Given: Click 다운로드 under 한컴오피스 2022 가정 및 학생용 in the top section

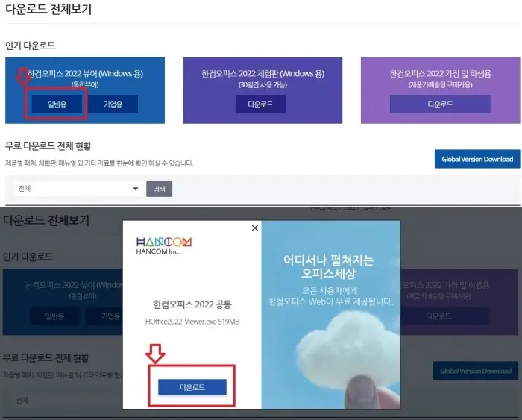Looking at the screenshot, I should click(x=440, y=104).
